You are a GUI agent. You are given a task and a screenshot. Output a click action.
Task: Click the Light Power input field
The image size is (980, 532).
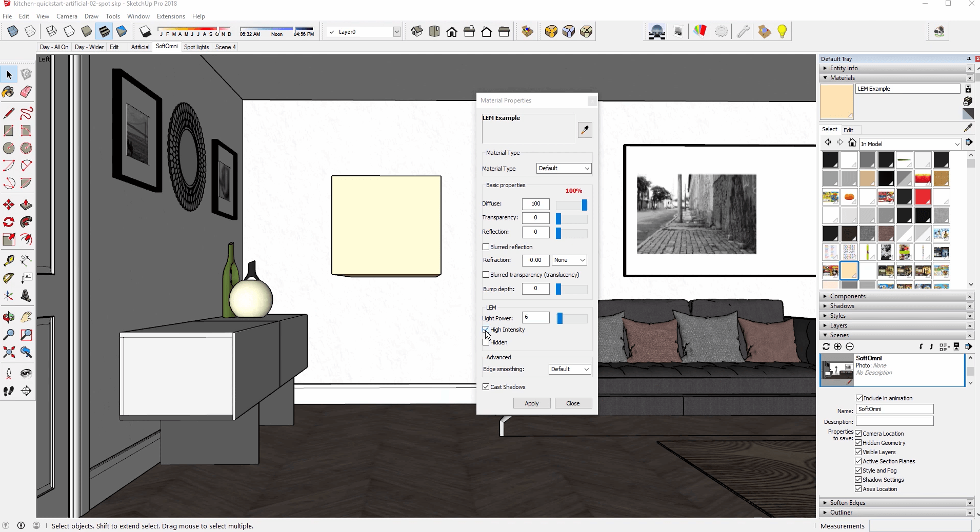(x=536, y=318)
